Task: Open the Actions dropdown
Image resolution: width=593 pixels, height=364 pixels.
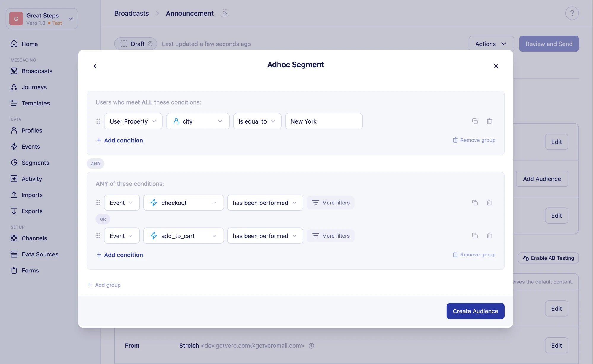Action: 491,44
